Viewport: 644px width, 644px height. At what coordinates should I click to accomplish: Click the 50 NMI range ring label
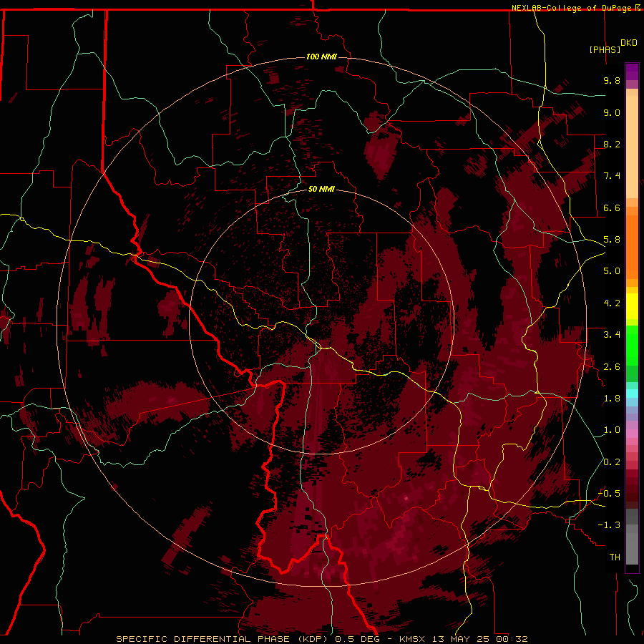pos(321,189)
